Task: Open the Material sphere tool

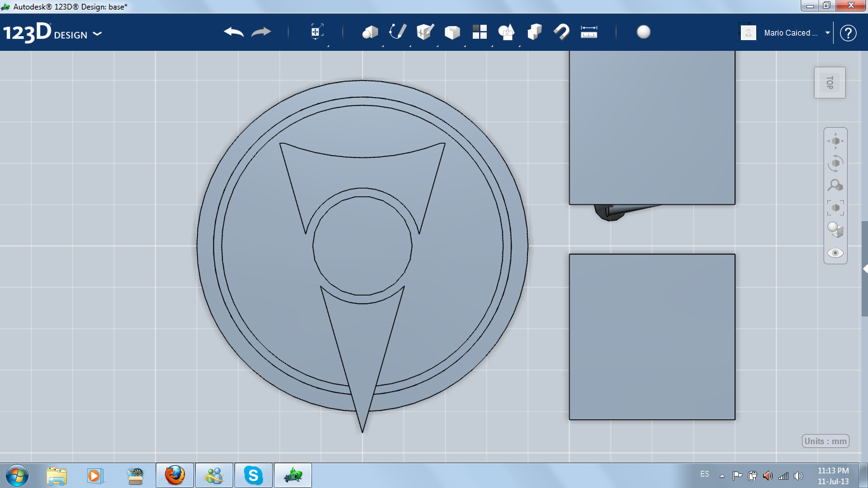Action: (644, 32)
